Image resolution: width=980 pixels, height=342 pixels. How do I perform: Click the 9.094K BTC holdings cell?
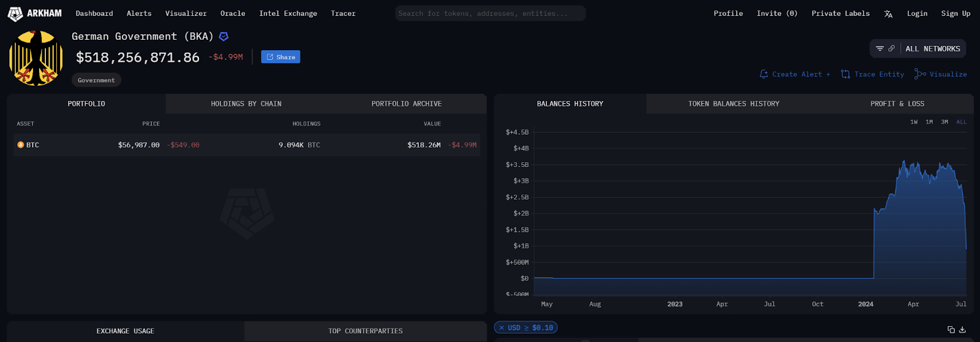pyautogui.click(x=300, y=145)
